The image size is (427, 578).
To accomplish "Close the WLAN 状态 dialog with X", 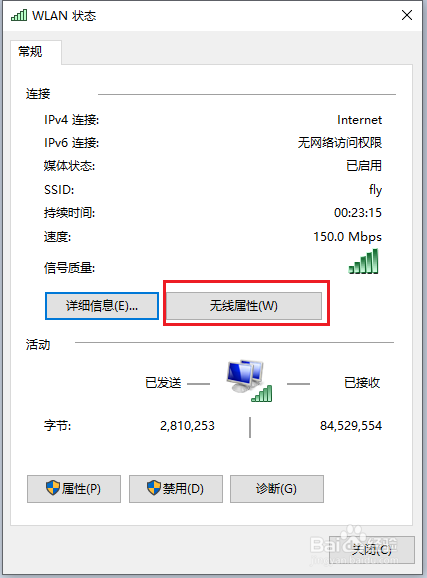I will [x=407, y=15].
